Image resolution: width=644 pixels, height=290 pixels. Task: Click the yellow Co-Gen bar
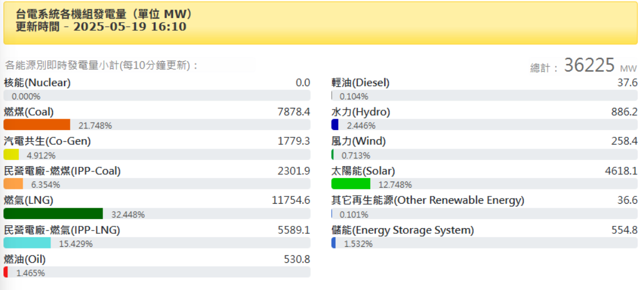click(x=11, y=154)
